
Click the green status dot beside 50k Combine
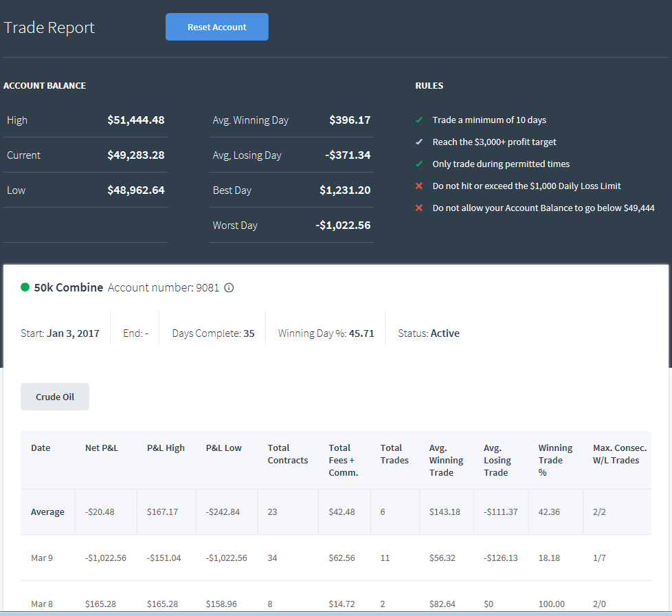(25, 287)
